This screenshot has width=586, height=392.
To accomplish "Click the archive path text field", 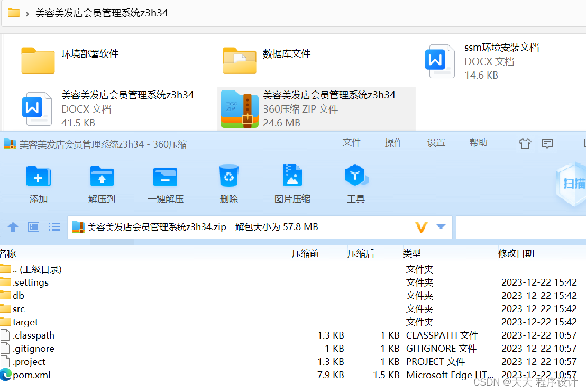I will click(x=260, y=227).
